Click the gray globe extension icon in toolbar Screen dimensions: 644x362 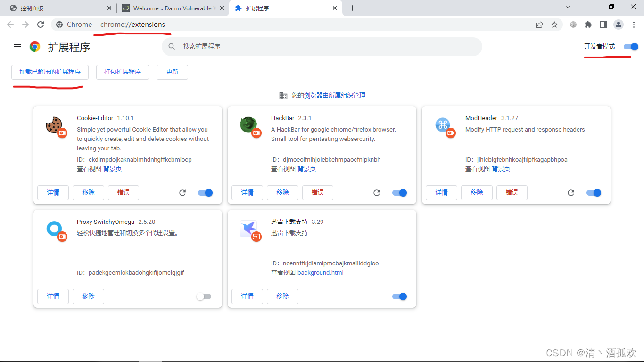tap(573, 25)
